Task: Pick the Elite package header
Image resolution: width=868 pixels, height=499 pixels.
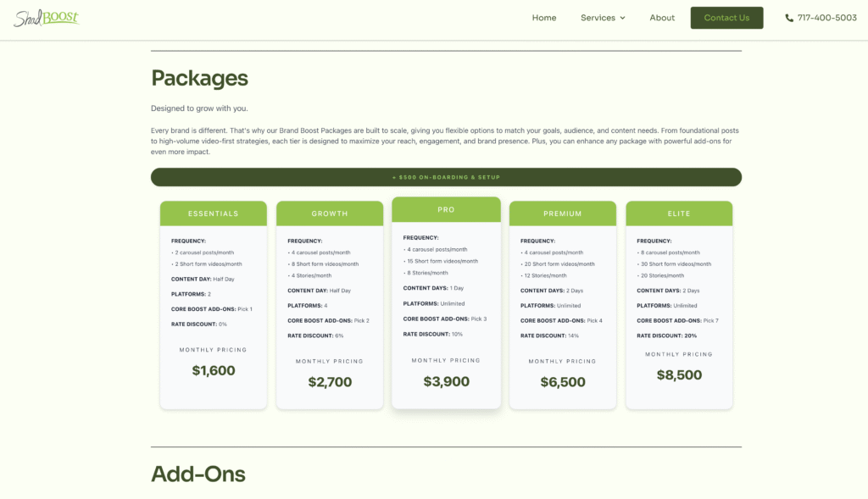Action: 679,213
